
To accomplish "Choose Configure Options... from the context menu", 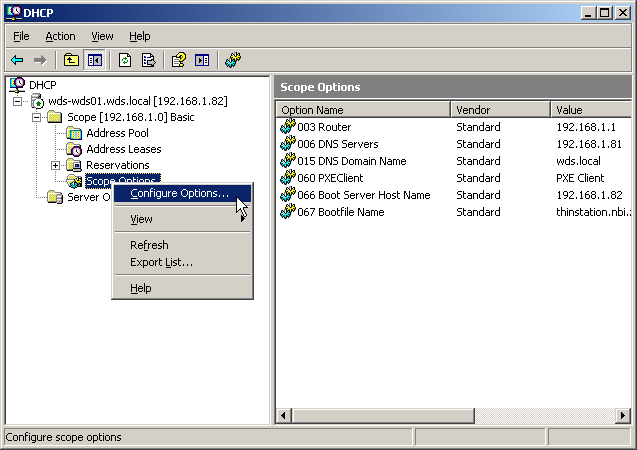I will point(182,193).
